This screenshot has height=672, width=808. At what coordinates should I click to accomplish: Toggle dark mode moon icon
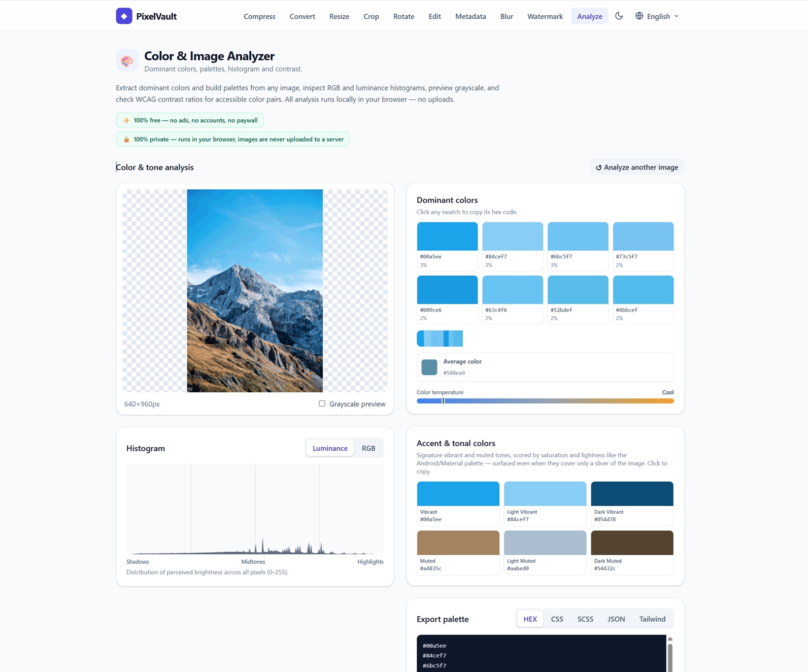point(619,16)
